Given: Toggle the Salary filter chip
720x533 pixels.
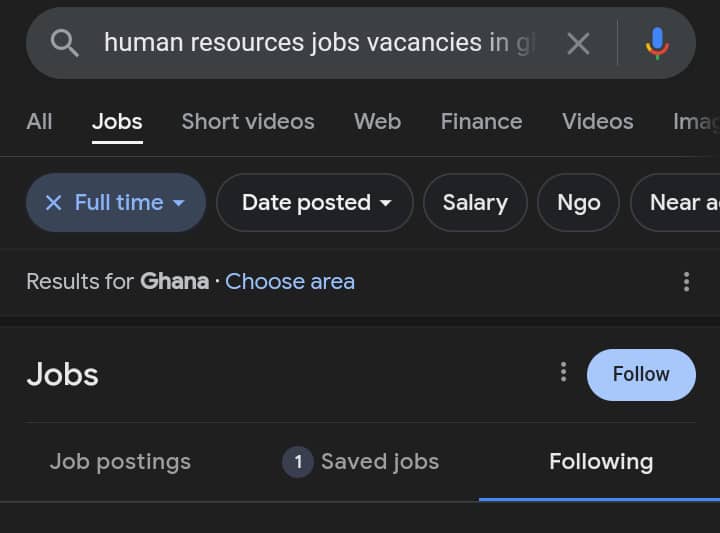Looking at the screenshot, I should point(475,203).
